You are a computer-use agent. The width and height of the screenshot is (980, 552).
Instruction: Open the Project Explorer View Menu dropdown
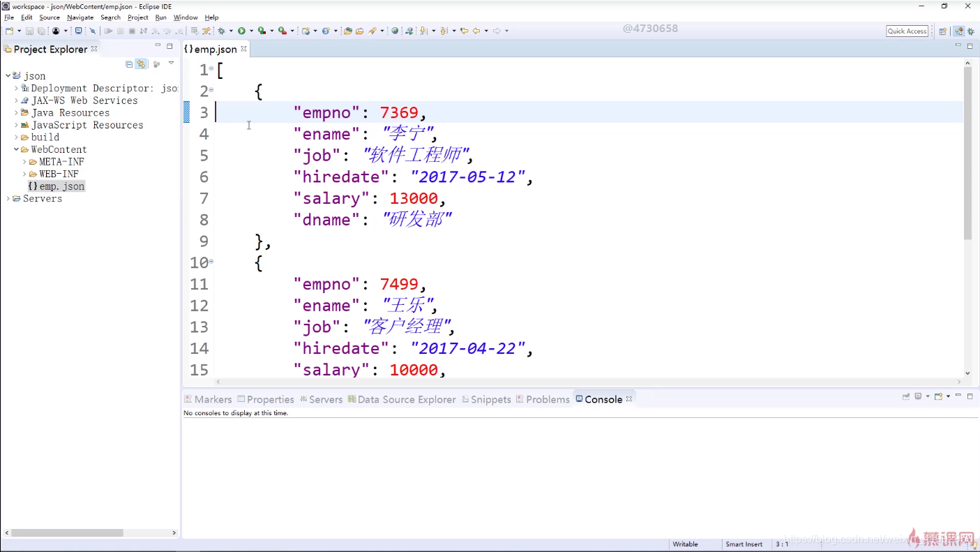pos(171,64)
